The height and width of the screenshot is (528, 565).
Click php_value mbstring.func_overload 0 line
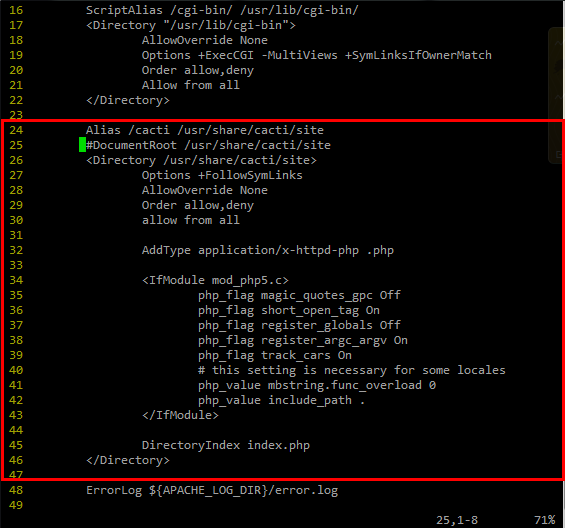317,386
